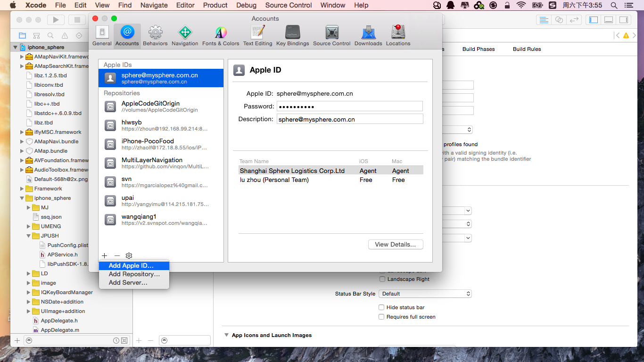Open the Product menu
644x362 pixels.
[215, 5]
